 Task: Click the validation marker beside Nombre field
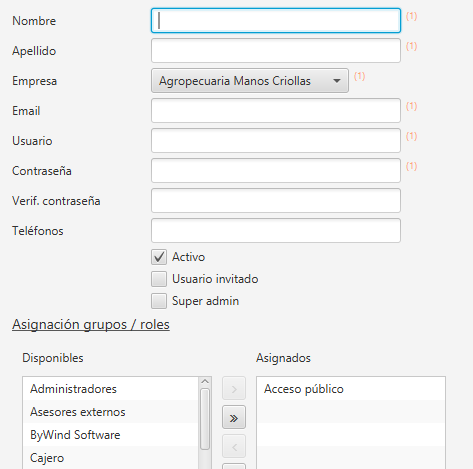pos(411,16)
